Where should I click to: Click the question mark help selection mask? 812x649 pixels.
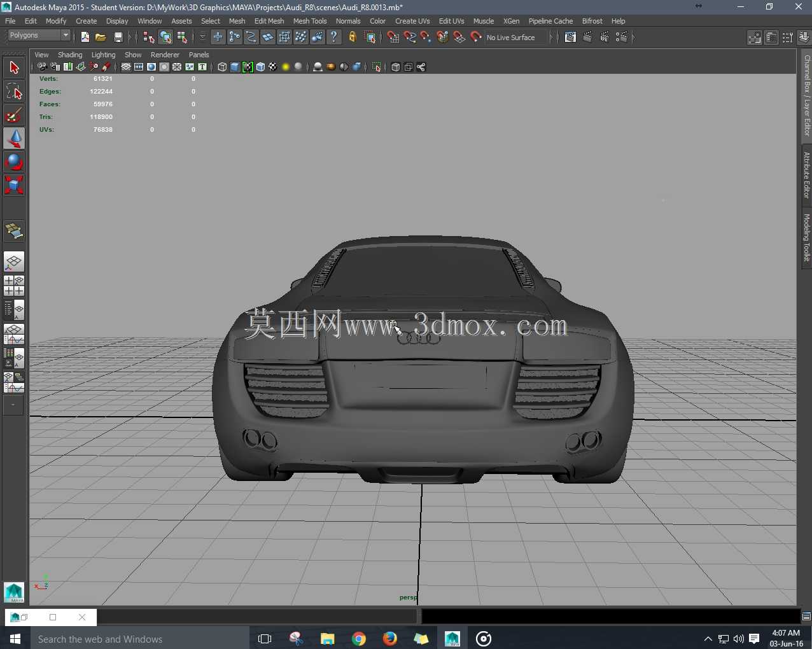pyautogui.click(x=334, y=38)
